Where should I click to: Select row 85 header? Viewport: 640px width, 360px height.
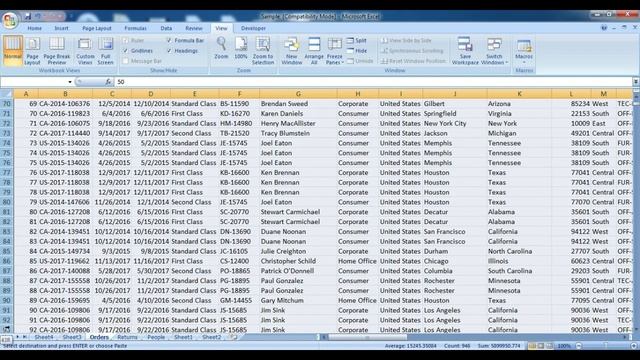coord(7,251)
